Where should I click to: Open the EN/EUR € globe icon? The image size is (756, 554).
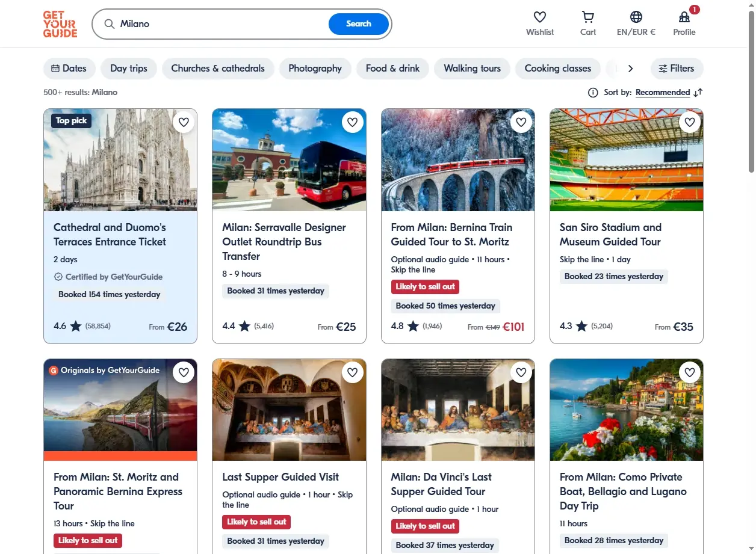[636, 17]
